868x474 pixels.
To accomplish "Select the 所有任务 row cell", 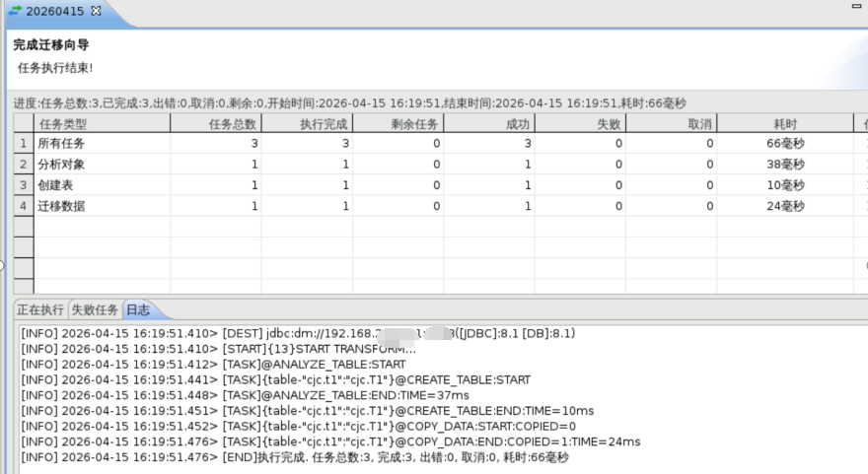I will (x=102, y=144).
